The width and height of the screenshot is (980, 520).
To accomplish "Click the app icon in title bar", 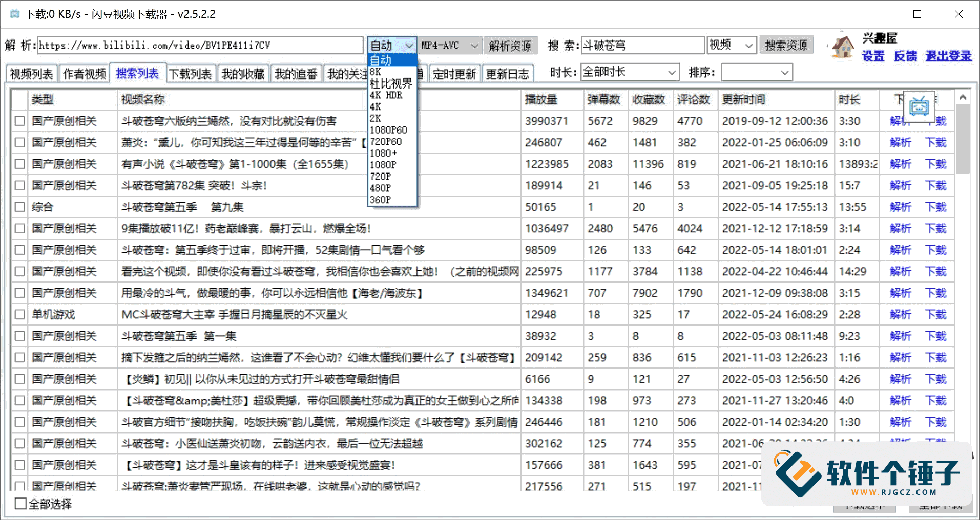I will click(x=14, y=14).
